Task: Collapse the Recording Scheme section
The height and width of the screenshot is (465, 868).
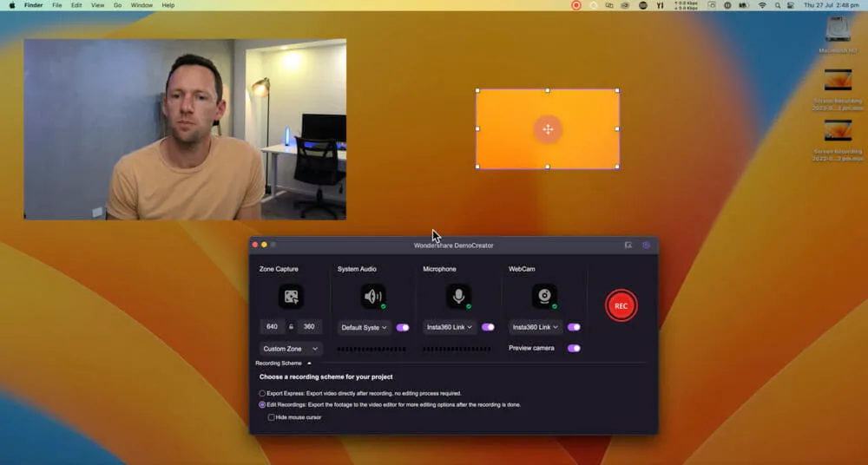Action: [x=309, y=363]
